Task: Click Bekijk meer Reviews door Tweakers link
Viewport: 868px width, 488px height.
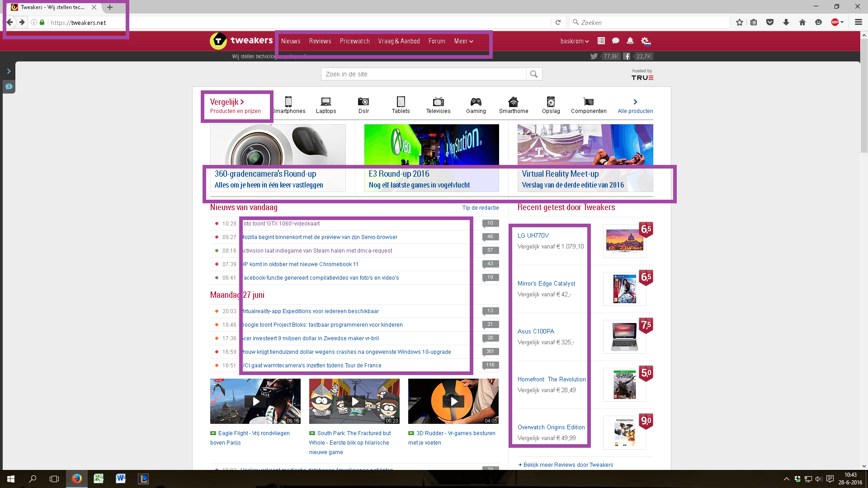Action: (568, 465)
